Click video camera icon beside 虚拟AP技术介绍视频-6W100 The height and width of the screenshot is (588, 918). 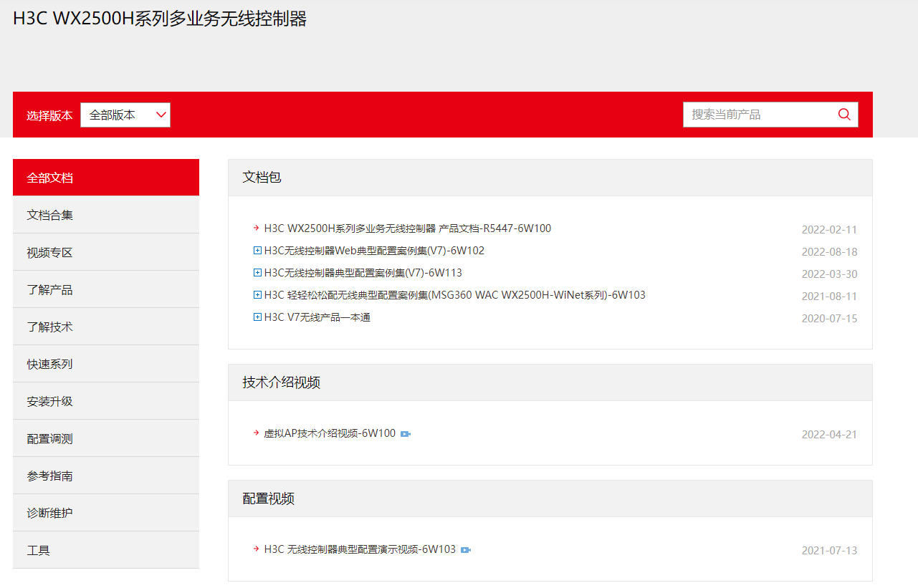406,434
